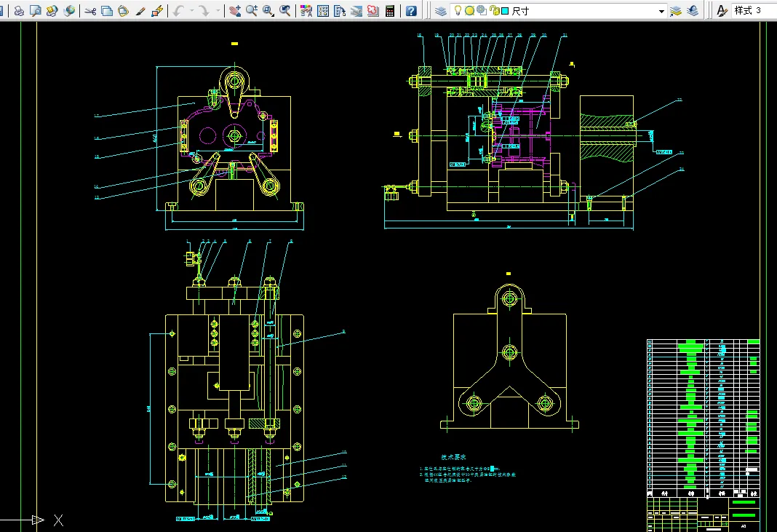Click the Plot printer icon

[x=19, y=10]
